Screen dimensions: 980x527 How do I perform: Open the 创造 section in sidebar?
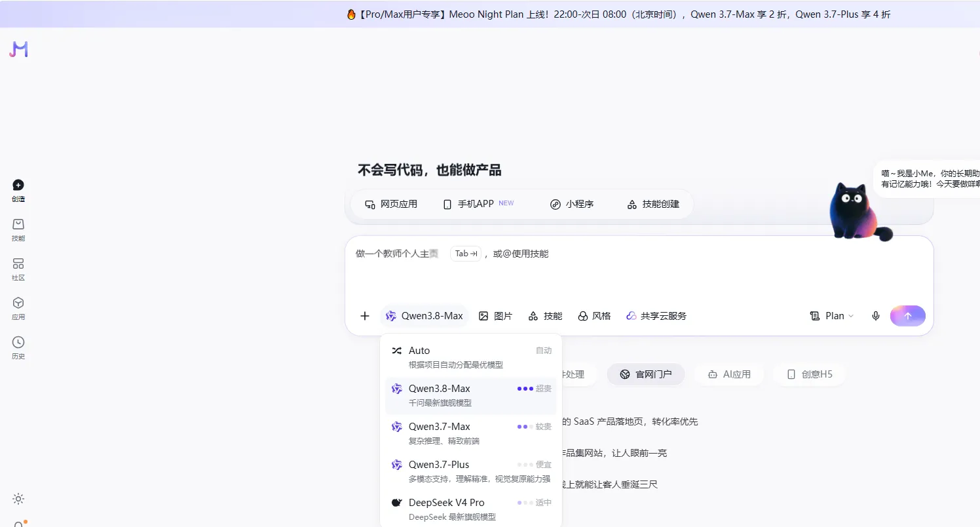click(18, 191)
